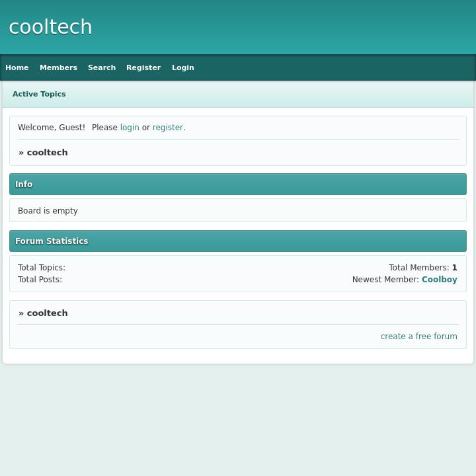Click the cooltech breadcrumb below the welcome message
The height and width of the screenshot is (476, 476).
[x=47, y=153]
